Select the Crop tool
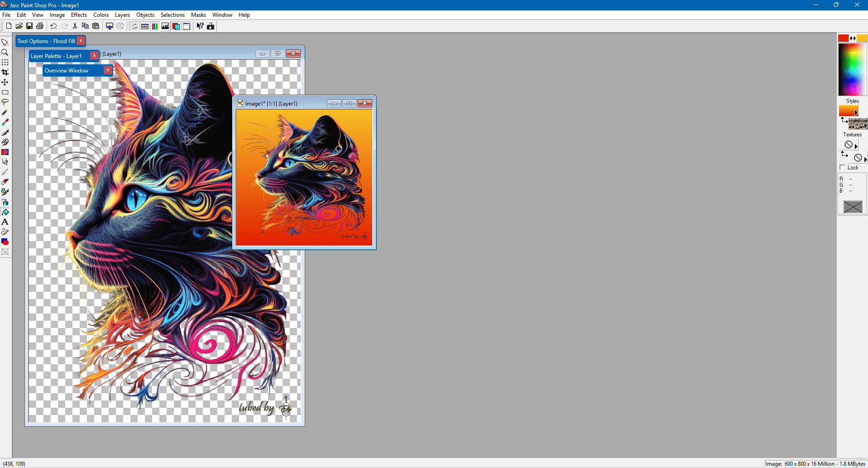This screenshot has height=468, width=868. (5, 72)
